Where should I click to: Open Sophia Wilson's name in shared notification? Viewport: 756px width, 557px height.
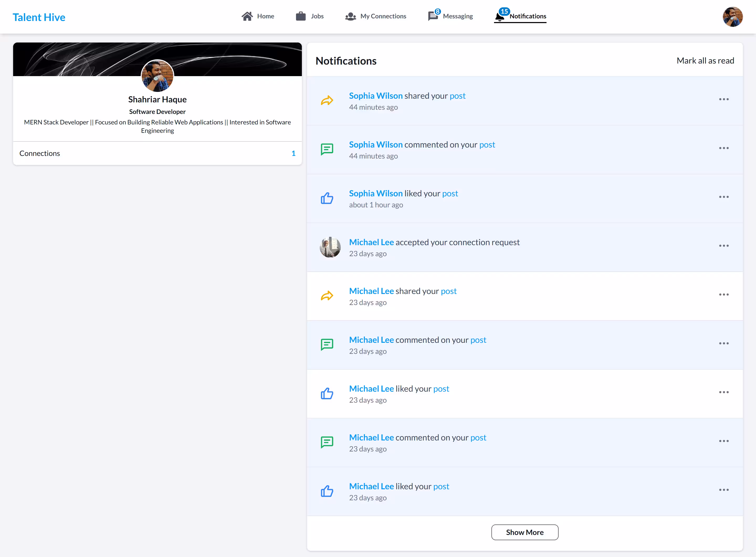(376, 96)
